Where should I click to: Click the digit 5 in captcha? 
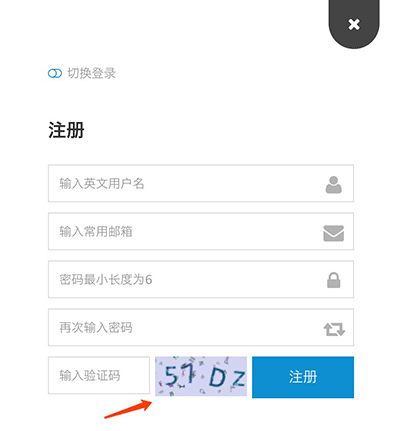[x=172, y=375]
